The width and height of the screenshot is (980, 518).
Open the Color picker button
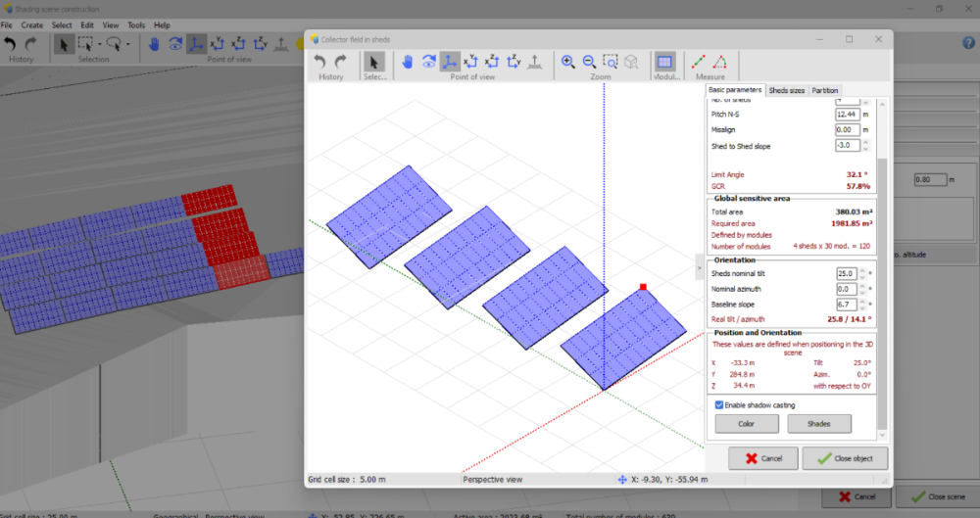[x=746, y=424]
